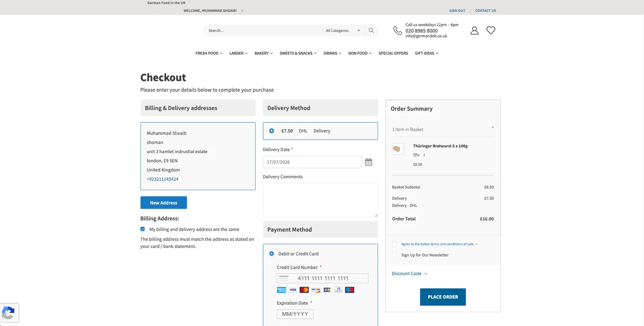644x326 pixels.
Task: Click the phone number +923211145424
Action: pos(163,179)
